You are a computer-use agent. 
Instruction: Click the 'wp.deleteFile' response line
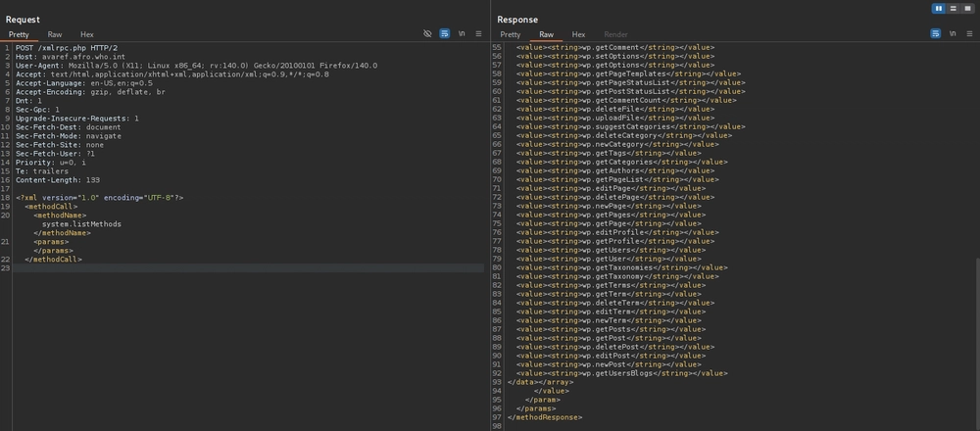(x=615, y=109)
